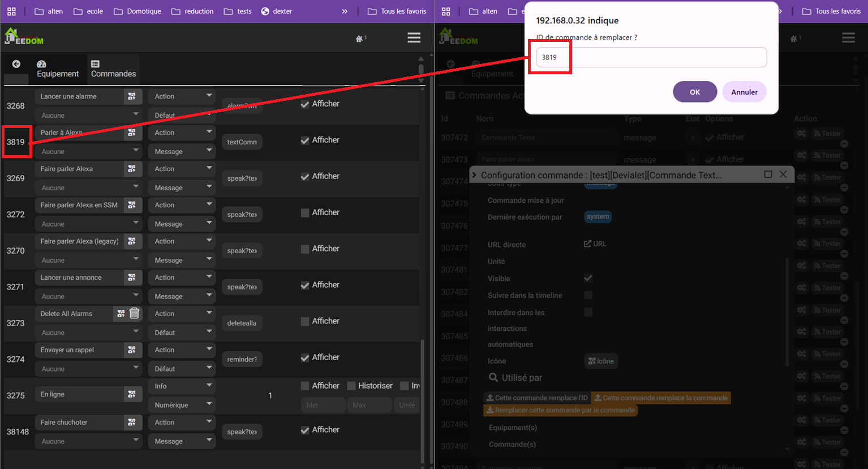This screenshot has height=469, width=868.
Task: Uncheck Afficher for Faire chuchoter command
Action: (x=305, y=430)
